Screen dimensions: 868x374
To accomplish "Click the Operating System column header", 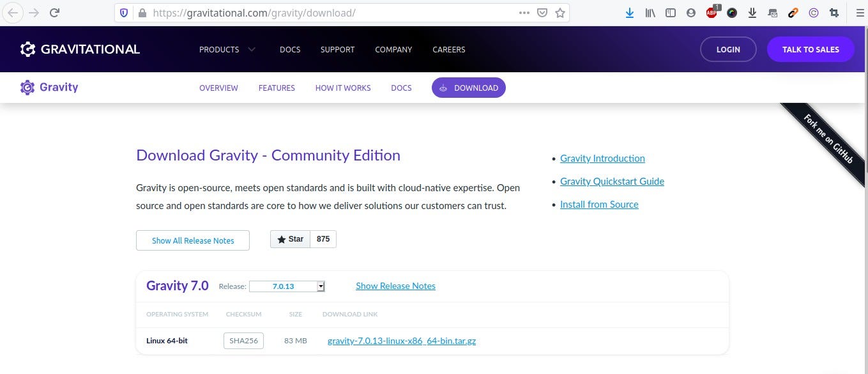I will coord(177,315).
